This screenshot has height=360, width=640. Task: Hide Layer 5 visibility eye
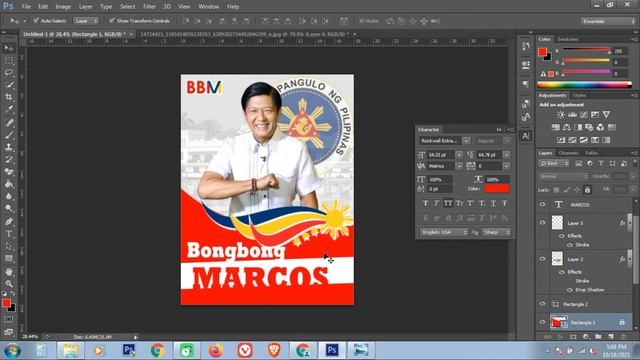pyautogui.click(x=542, y=223)
